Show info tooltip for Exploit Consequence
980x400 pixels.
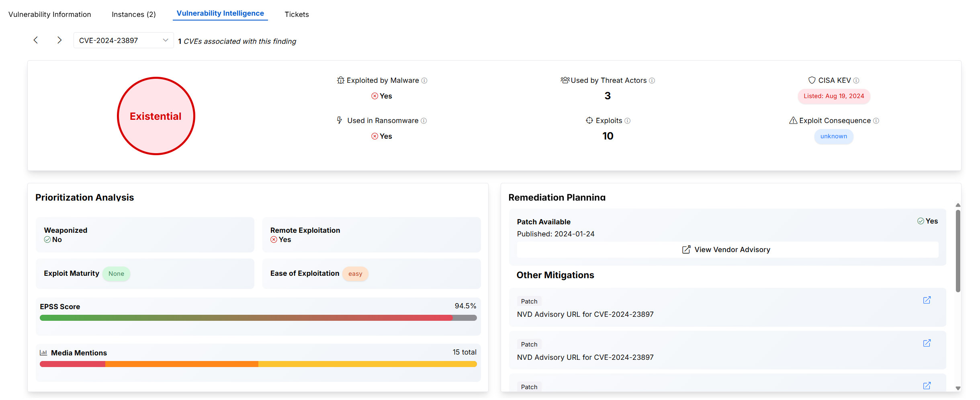[876, 121]
